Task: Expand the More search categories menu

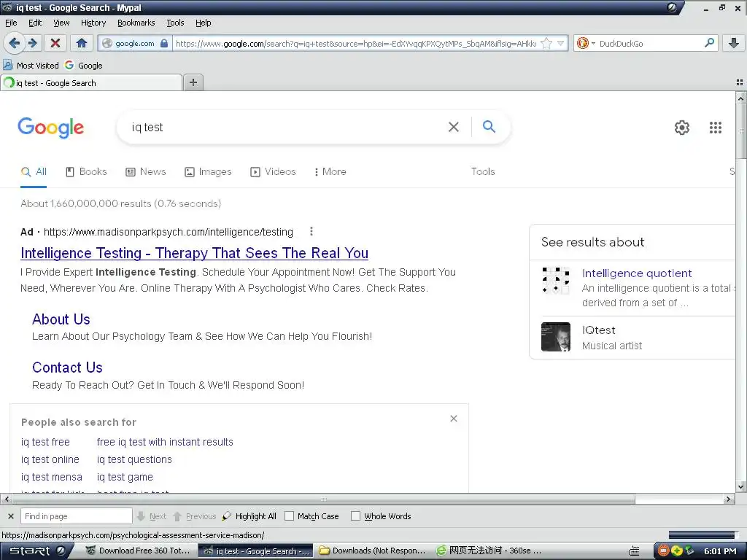Action: [x=330, y=172]
